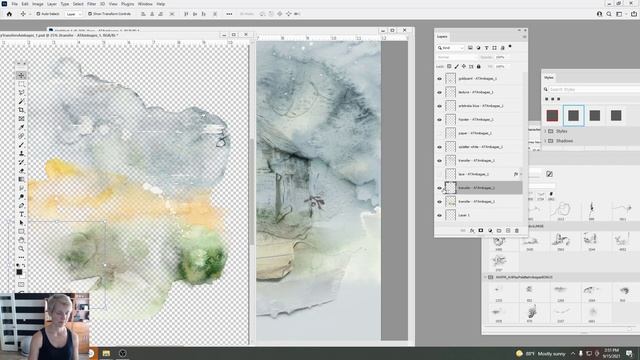The height and width of the screenshot is (360, 640).
Task: Click the delete layer trash icon
Action: point(517,231)
